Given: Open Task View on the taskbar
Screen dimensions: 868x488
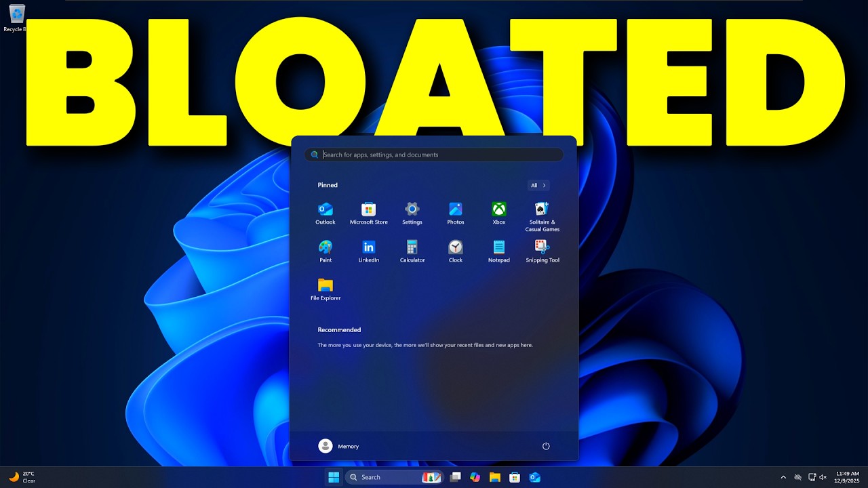Looking at the screenshot, I should coord(456,477).
